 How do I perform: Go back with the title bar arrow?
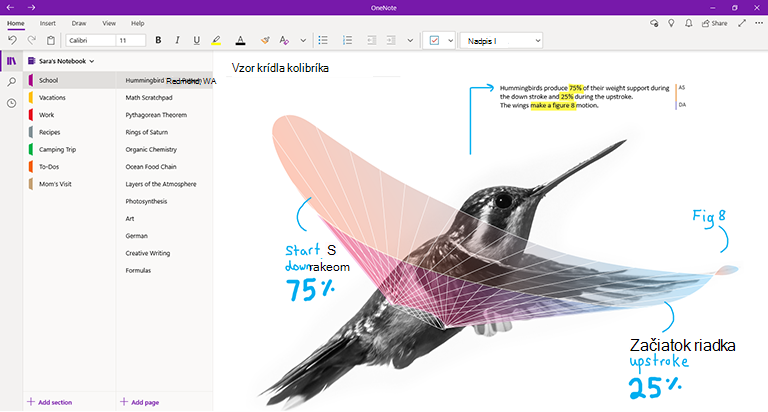10,7
